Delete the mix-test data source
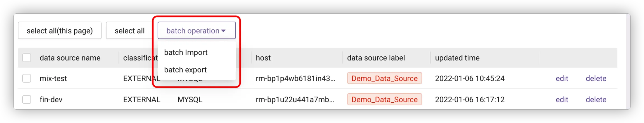Viewport: 644px width, 123px height. (x=596, y=78)
